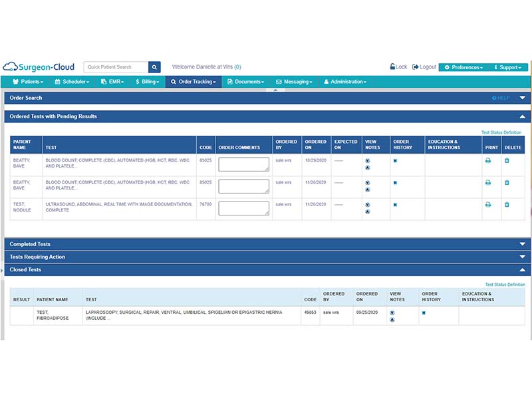Open the Order Tracking menu
Screen dimensions: 532x399
pos(194,82)
